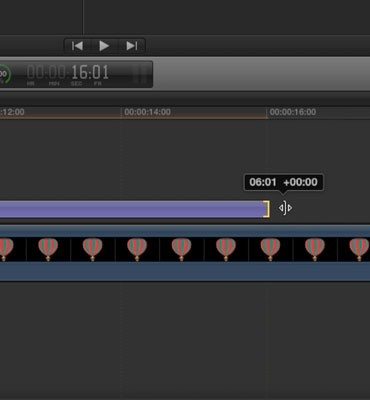Image resolution: width=370 pixels, height=400 pixels.
Task: Click the yellow trim edge bracket
Action: (x=267, y=209)
